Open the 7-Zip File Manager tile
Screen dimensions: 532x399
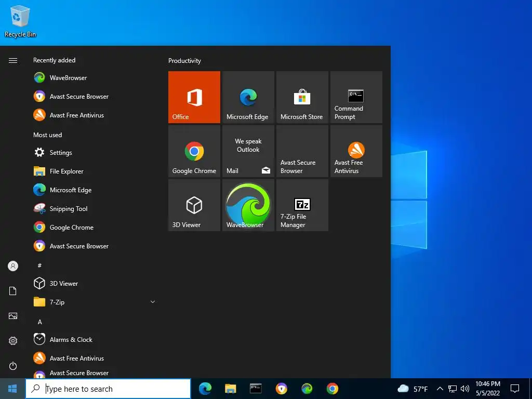tap(302, 205)
